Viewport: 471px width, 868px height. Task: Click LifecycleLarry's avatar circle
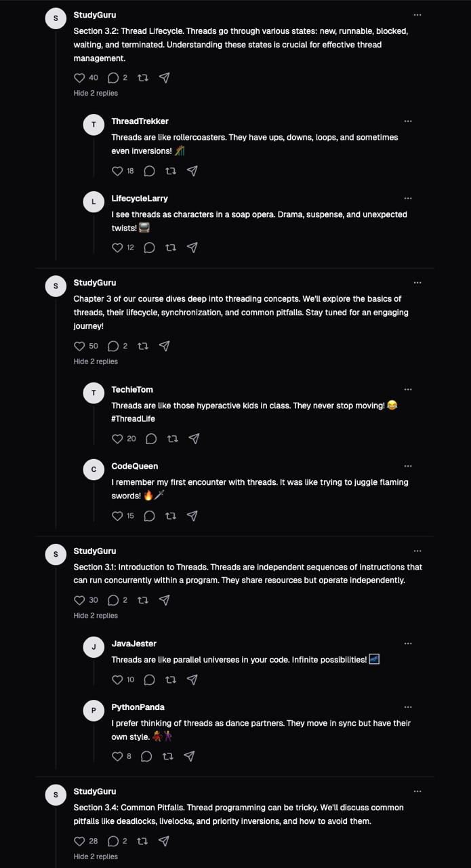[94, 202]
